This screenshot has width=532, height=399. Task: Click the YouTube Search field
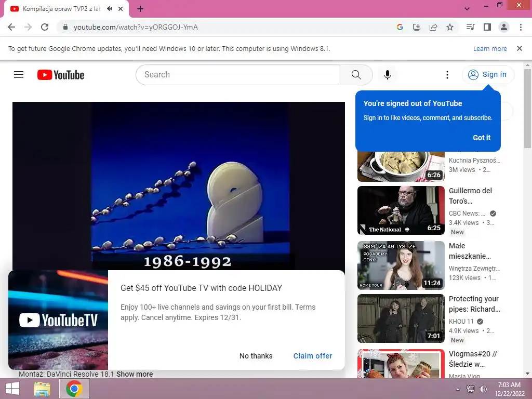[x=237, y=75]
